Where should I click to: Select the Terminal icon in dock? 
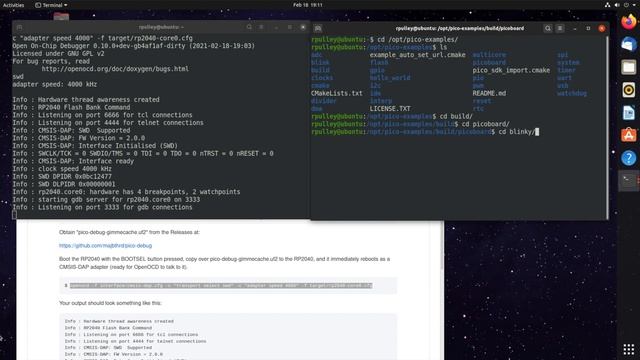click(x=628, y=180)
